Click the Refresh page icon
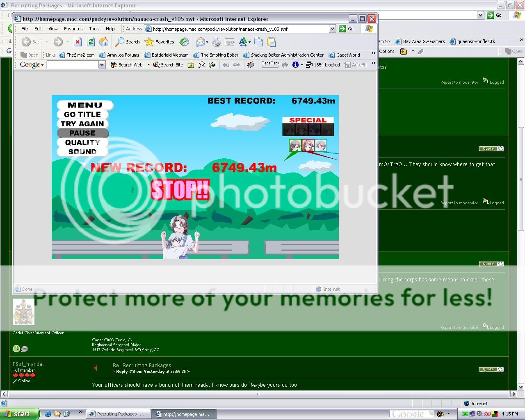Screen dimensions: 525x420 pos(91,42)
